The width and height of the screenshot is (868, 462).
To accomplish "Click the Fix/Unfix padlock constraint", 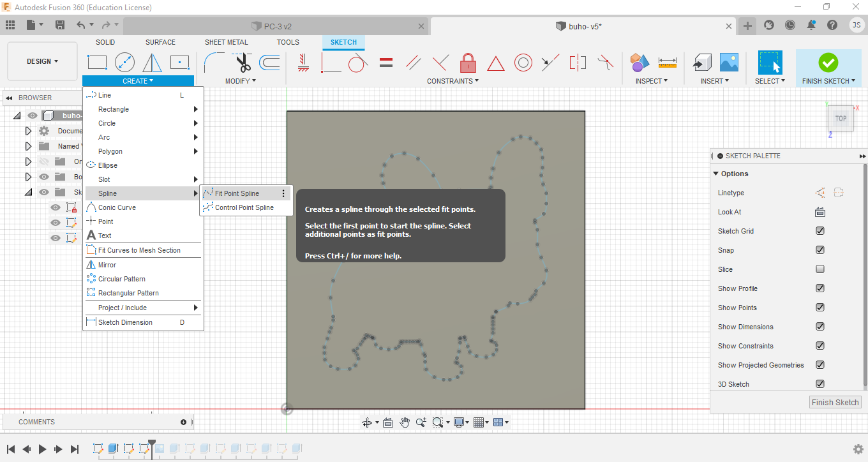I will [x=468, y=62].
